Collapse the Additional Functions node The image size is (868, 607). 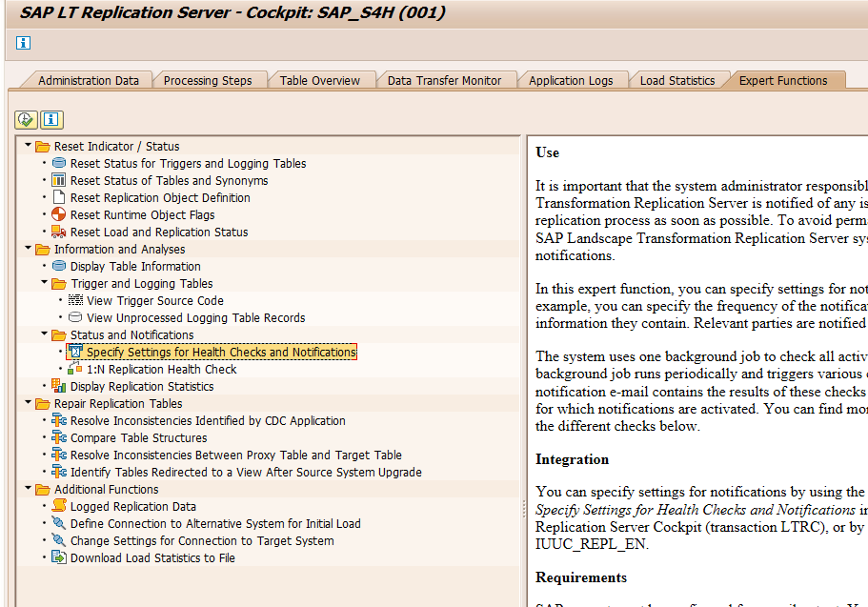[28, 489]
